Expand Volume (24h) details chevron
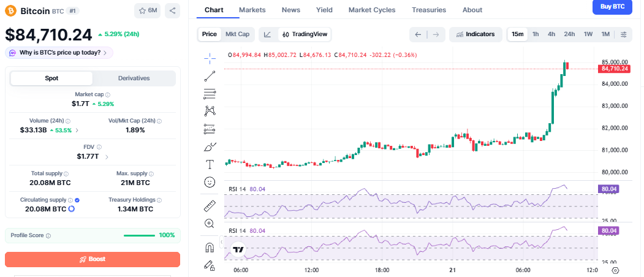The width and height of the screenshot is (644, 277). click(77, 131)
